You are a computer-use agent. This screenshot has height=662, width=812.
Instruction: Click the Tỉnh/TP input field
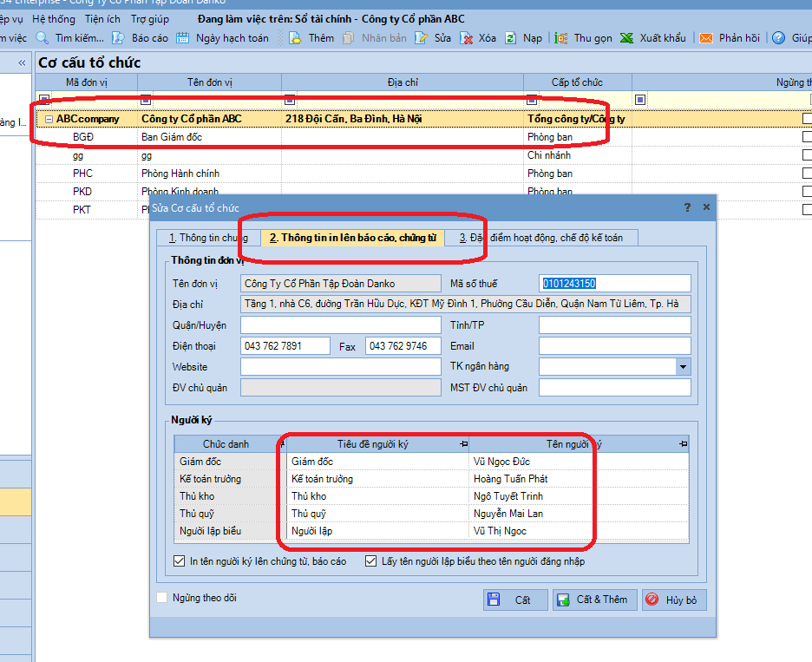(615, 324)
